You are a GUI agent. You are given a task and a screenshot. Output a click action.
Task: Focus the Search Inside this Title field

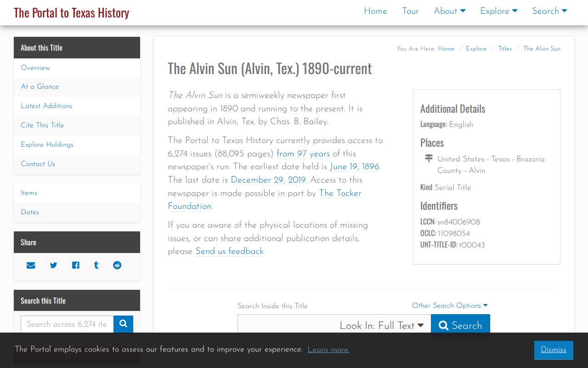pos(285,326)
